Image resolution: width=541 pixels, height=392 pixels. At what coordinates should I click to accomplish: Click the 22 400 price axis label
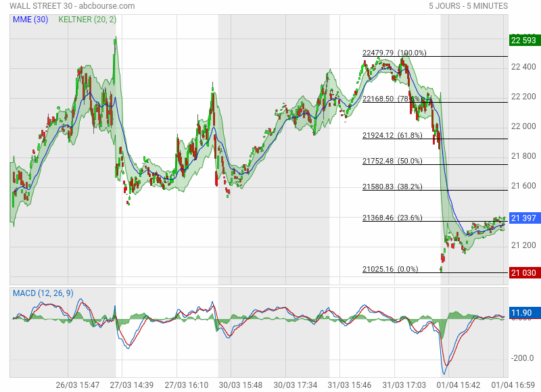pos(523,67)
